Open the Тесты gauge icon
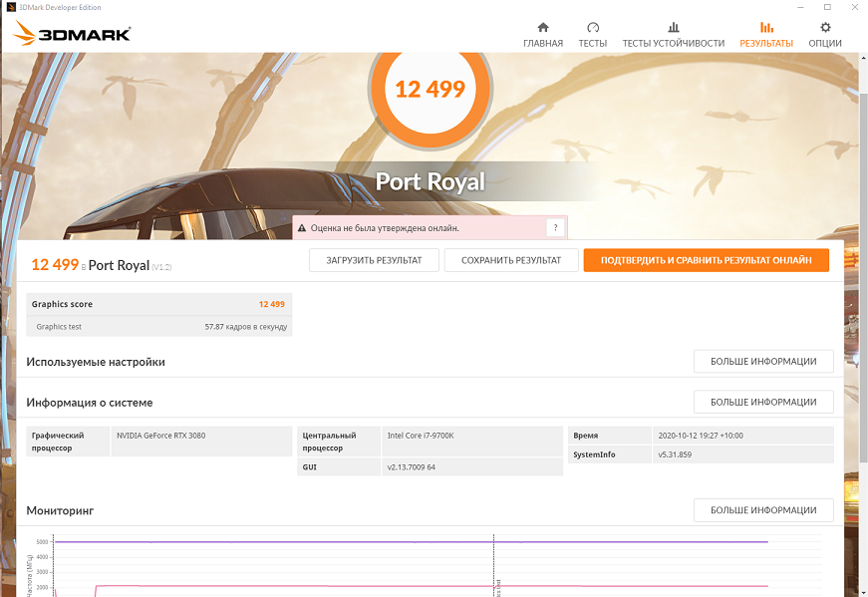This screenshot has height=597, width=868. pyautogui.click(x=593, y=27)
